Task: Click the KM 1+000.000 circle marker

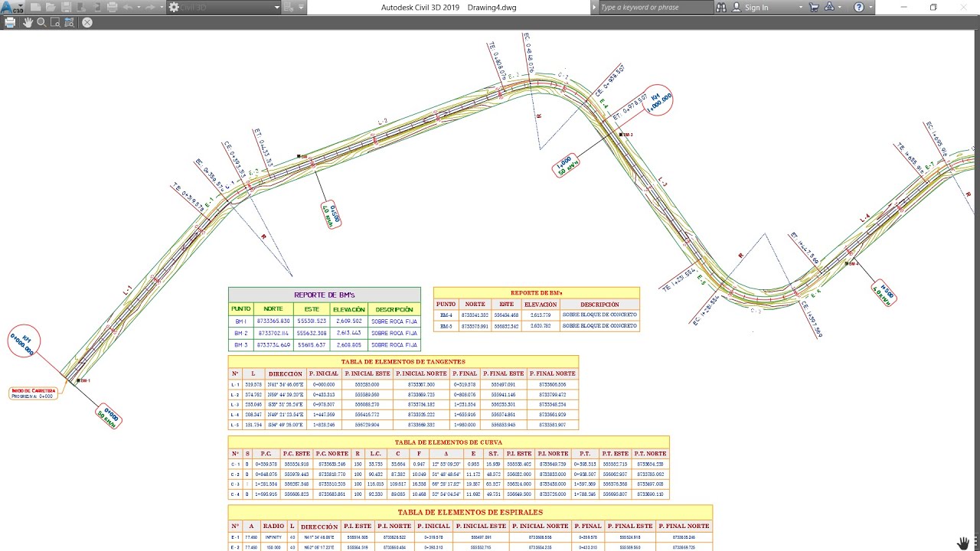Action: 659,99
